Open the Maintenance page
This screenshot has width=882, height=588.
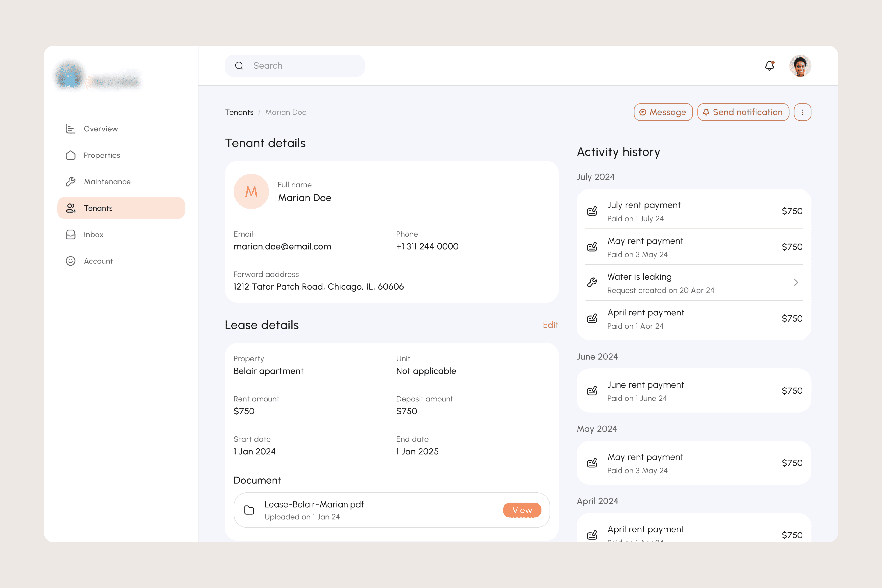point(107,182)
